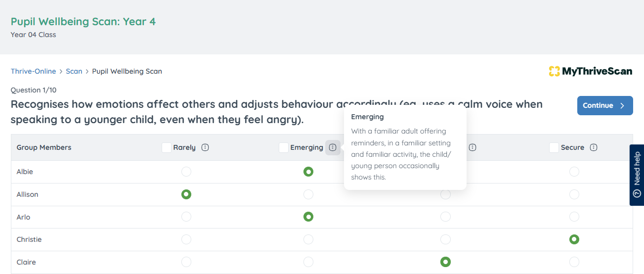This screenshot has height=274, width=644.
Task: Click info icon beside hidden third column
Action: pos(472,147)
